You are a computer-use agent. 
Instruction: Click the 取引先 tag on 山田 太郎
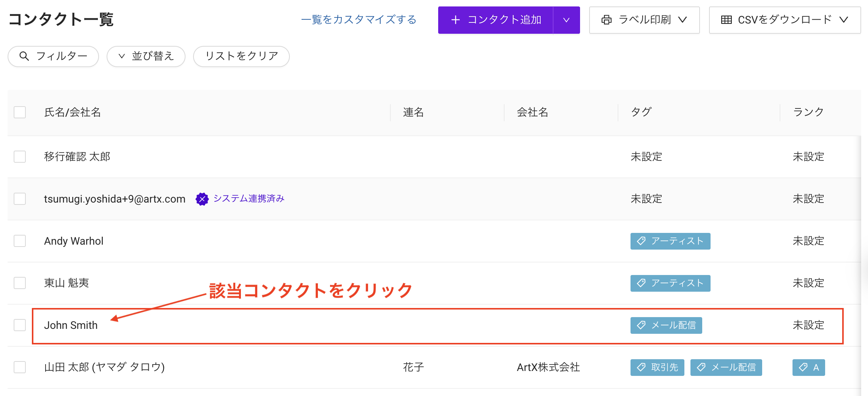click(657, 368)
